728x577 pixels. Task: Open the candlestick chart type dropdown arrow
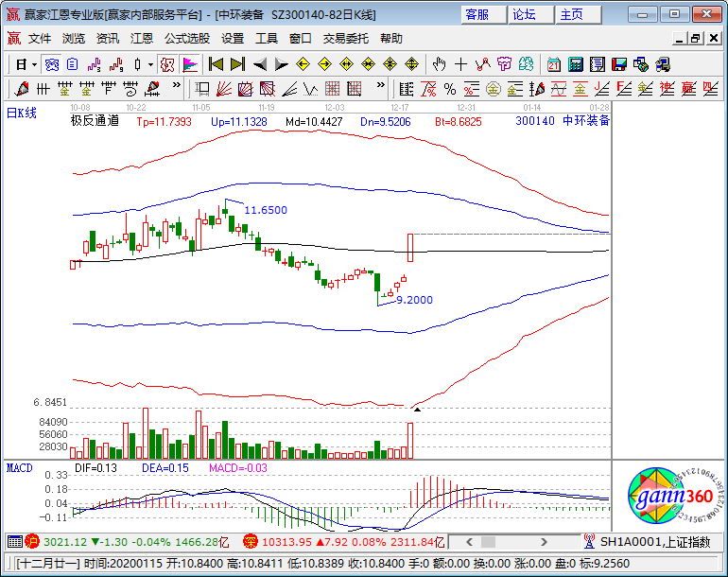click(x=151, y=64)
